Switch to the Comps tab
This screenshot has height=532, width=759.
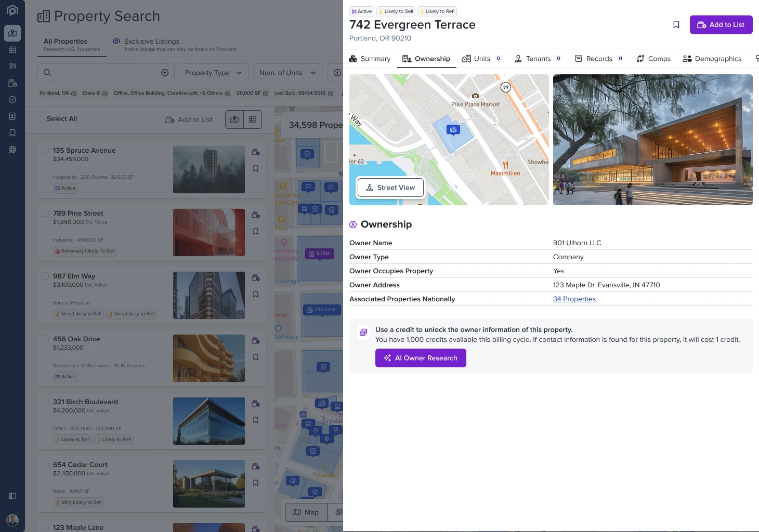[653, 59]
